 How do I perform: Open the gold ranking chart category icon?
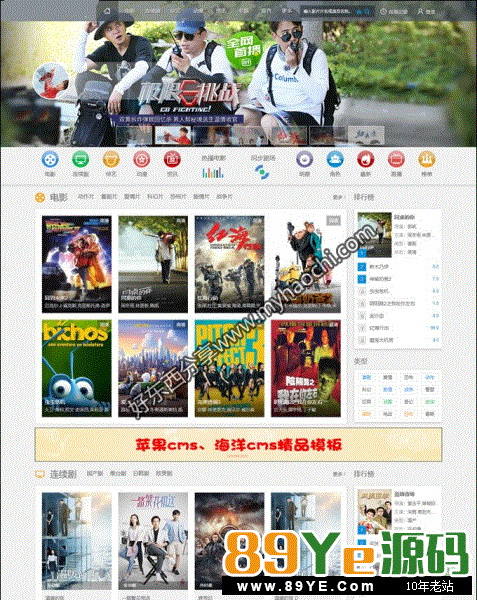(x=427, y=160)
